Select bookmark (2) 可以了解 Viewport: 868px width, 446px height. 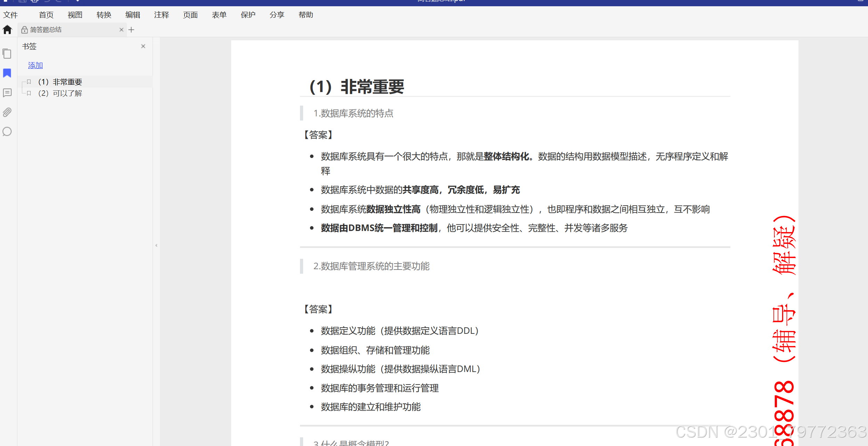[x=60, y=93]
